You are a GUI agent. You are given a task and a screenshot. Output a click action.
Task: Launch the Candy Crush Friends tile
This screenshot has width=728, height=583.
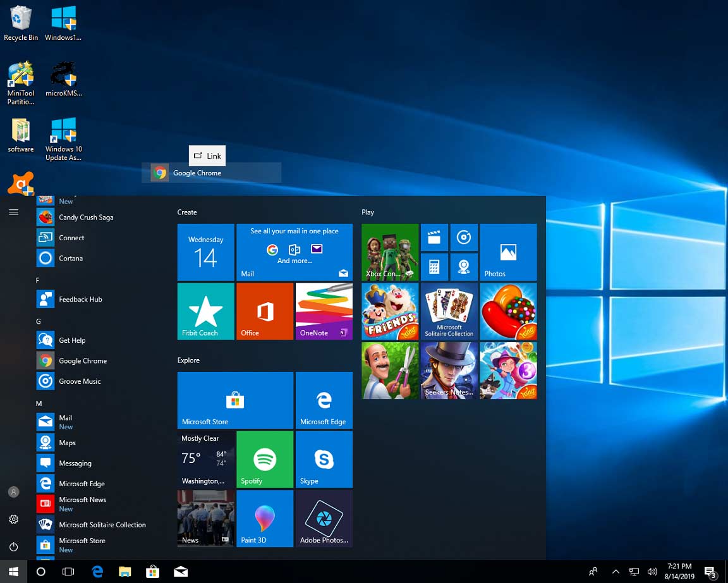coord(390,311)
